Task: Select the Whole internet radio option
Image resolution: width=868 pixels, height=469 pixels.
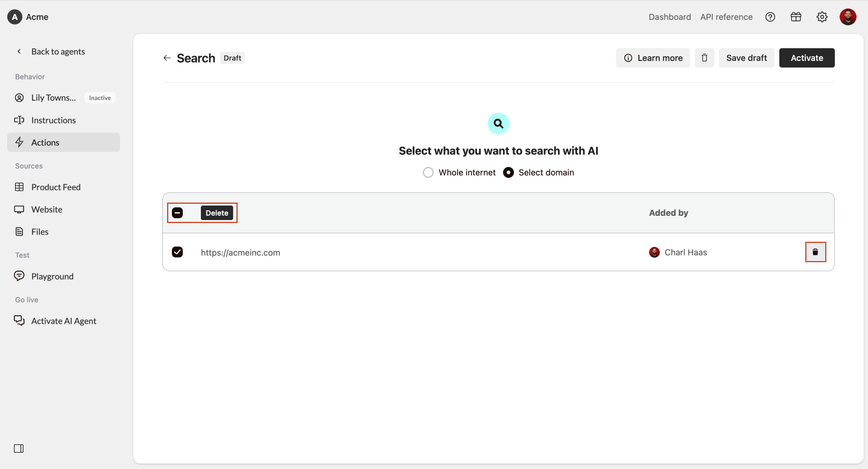Action: [428, 172]
